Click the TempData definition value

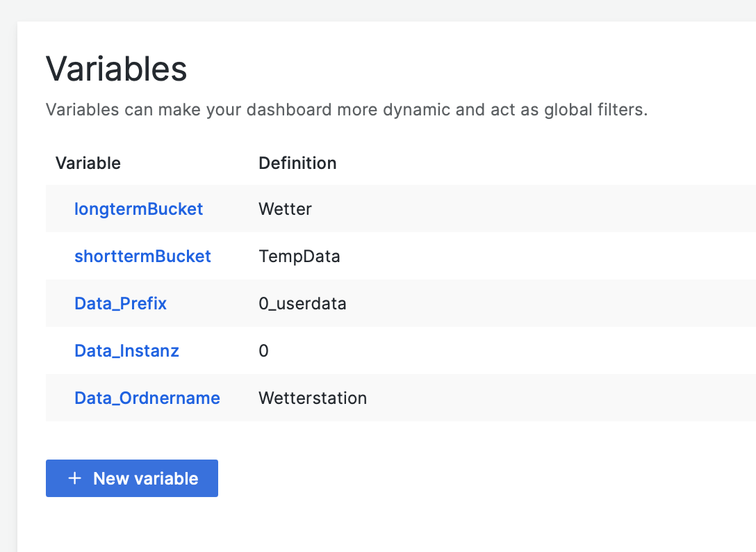click(x=299, y=256)
